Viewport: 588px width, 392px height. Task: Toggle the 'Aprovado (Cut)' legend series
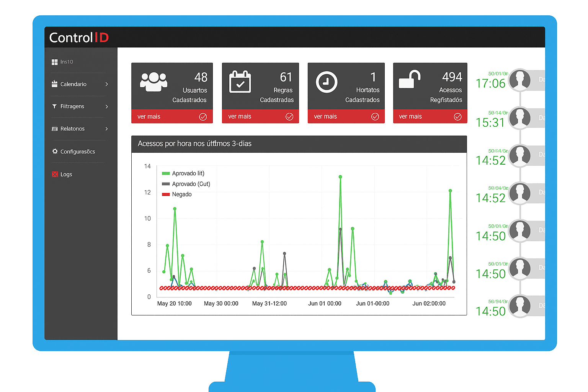191,184
